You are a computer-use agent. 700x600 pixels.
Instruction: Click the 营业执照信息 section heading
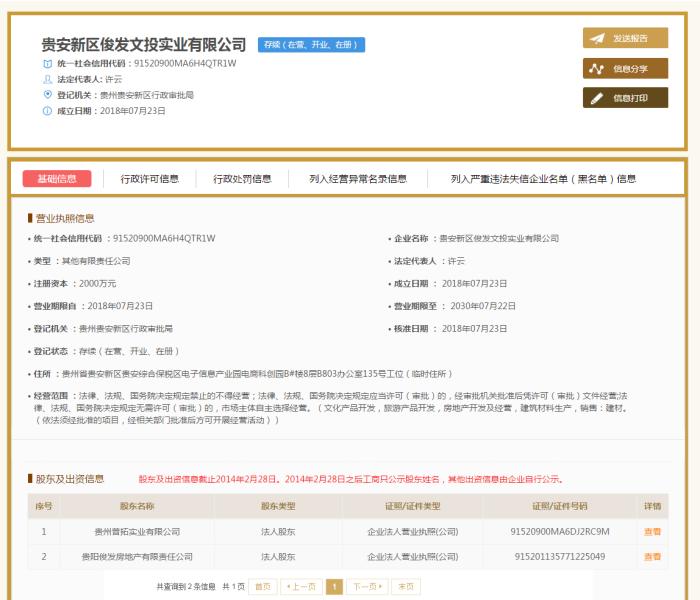65,218
